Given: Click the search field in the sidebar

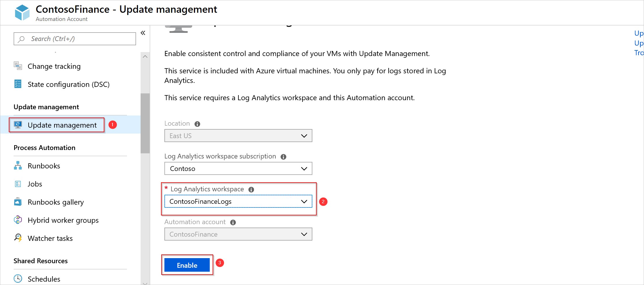Looking at the screenshot, I should [75, 38].
